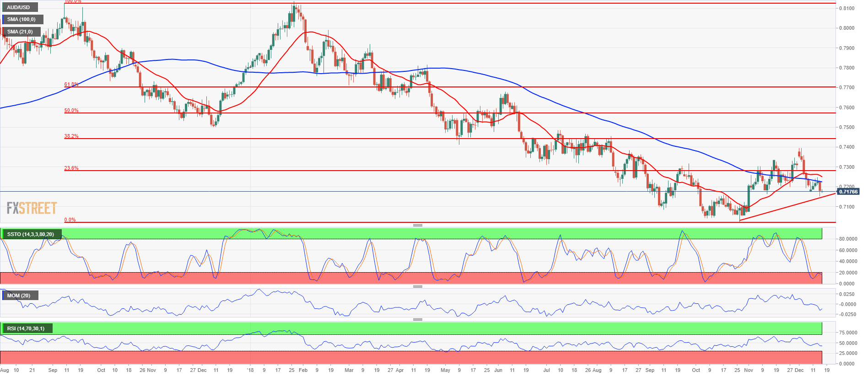Click the 40.0000 stochastic axis value
Screen dimensions: 868x376
(x=848, y=261)
